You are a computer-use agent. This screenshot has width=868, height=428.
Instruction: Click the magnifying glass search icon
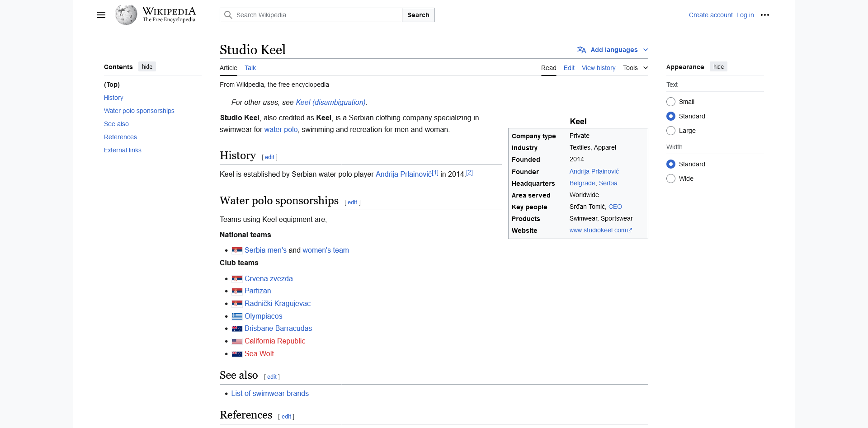[228, 15]
